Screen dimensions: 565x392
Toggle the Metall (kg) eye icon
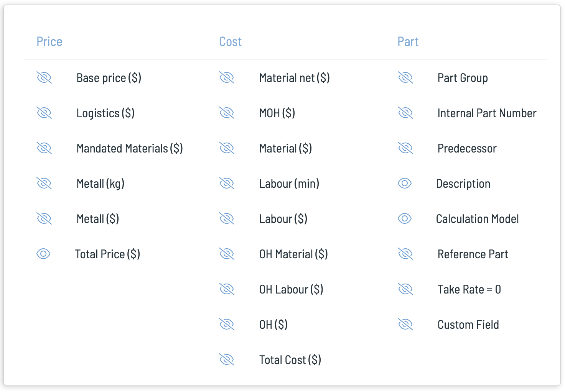44,184
